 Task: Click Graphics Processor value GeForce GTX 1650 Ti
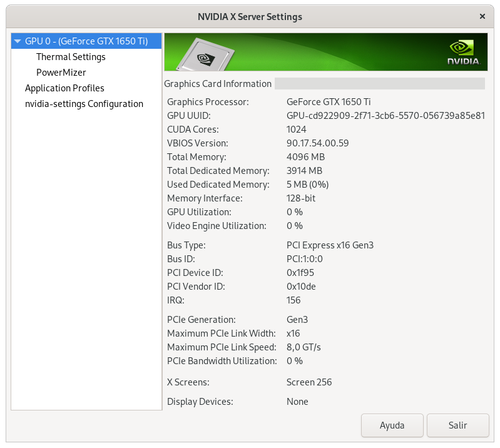point(329,102)
